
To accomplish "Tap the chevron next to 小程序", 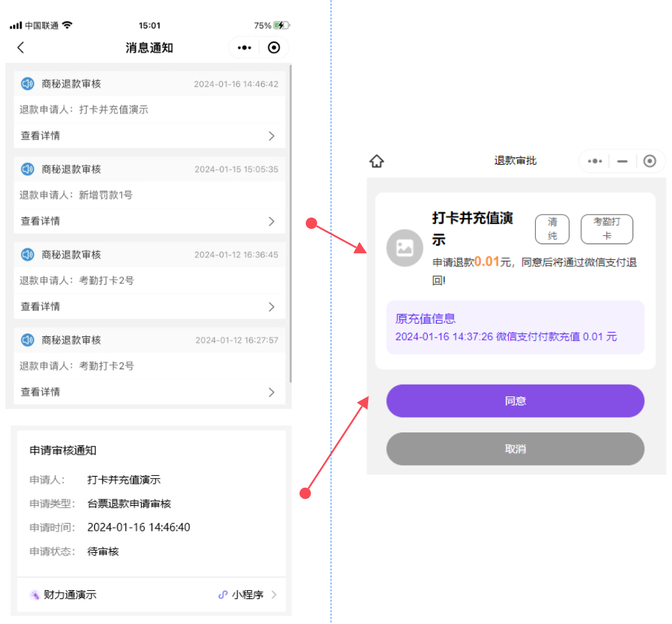I will pos(274,594).
